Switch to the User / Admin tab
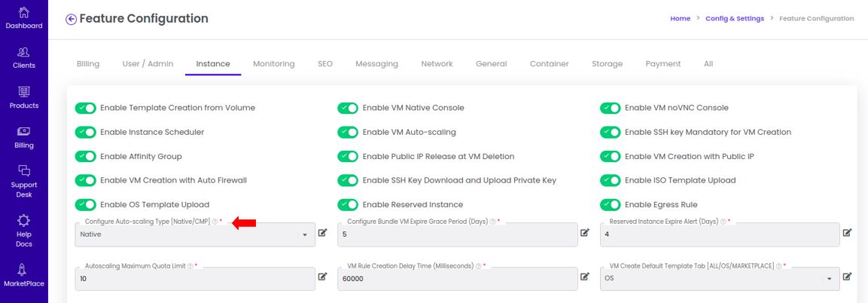868x303 pixels. (x=148, y=64)
